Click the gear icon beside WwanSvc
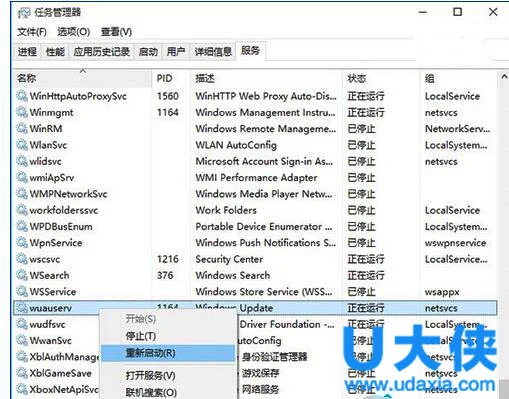 click(22, 340)
